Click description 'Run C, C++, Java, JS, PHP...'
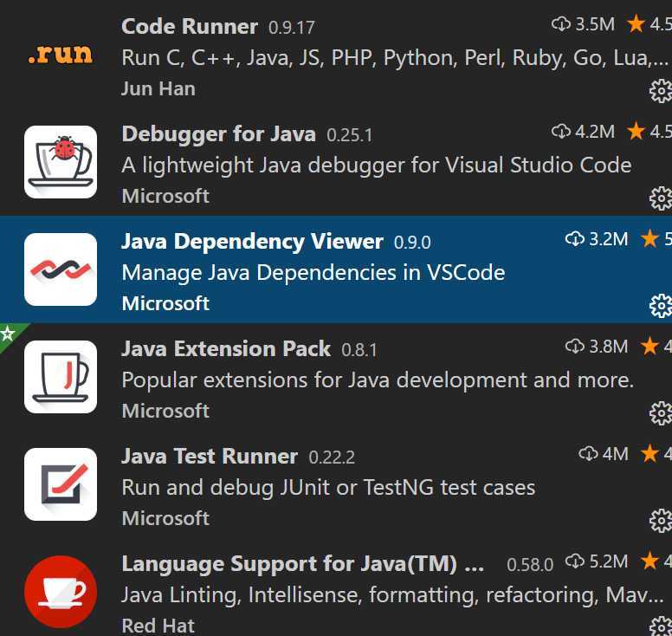Image resolution: width=672 pixels, height=636 pixels. click(395, 58)
